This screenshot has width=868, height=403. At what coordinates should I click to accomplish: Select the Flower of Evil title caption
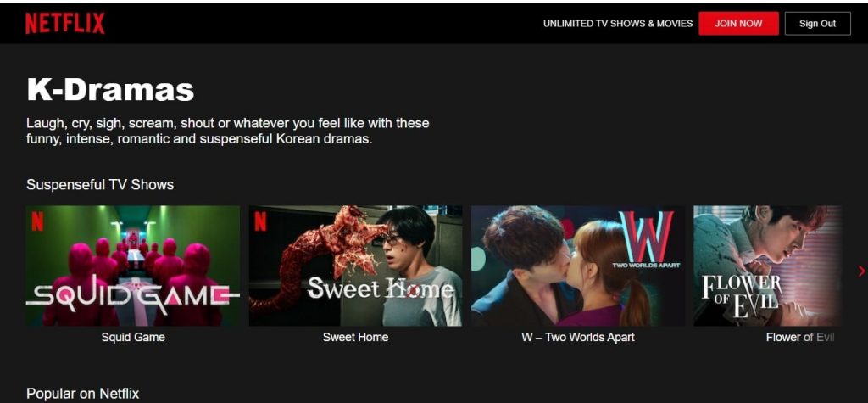(800, 337)
